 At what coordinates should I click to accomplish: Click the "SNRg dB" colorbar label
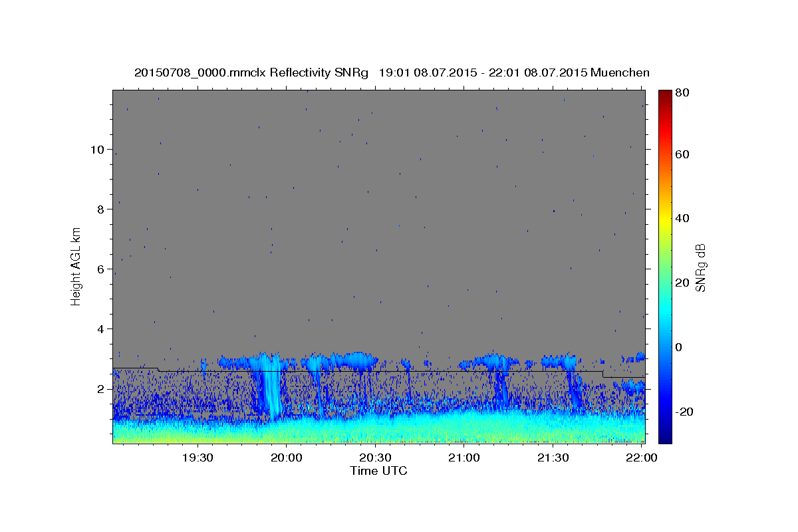point(700,267)
